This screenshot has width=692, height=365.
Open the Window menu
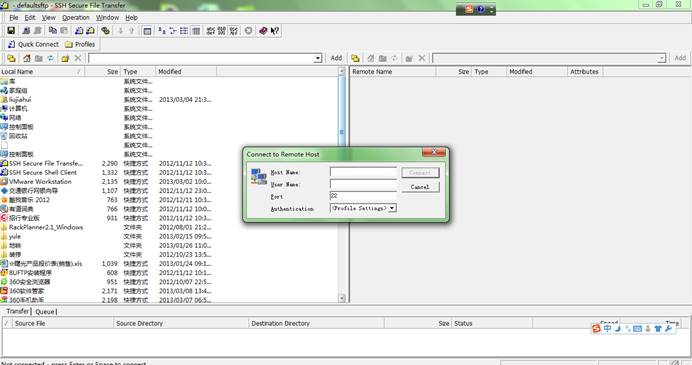[x=107, y=18]
